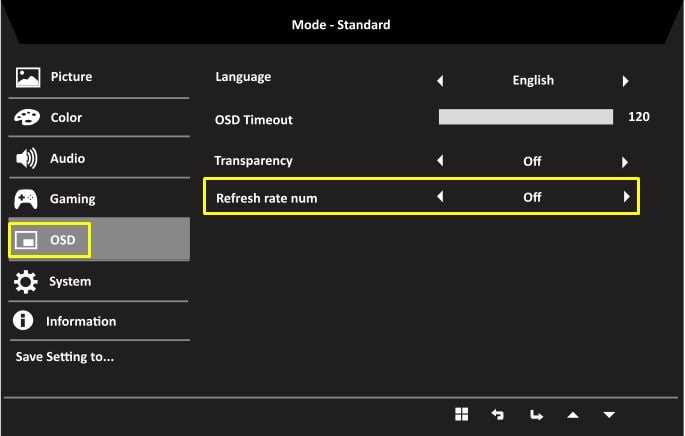The height and width of the screenshot is (436, 685).
Task: Select Save Setting to... option
Action: pos(65,357)
